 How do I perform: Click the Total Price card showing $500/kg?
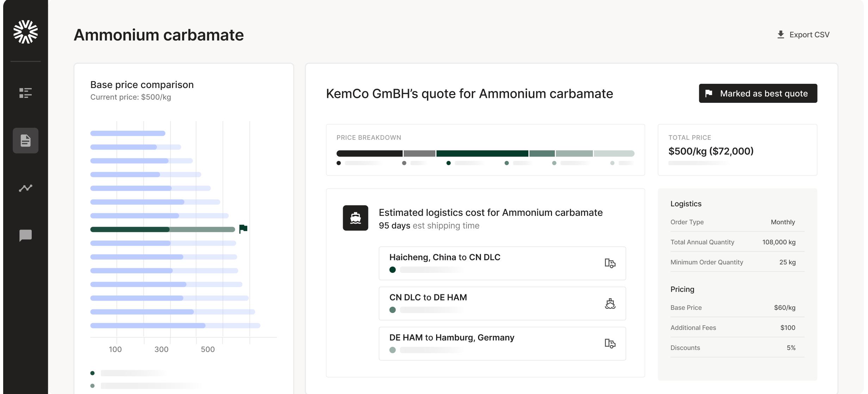737,150
